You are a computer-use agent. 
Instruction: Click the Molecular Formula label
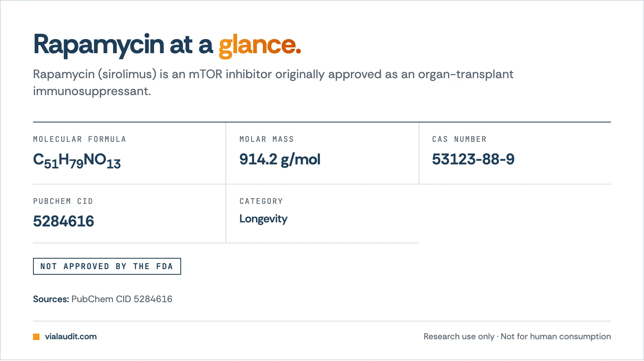[80, 139]
